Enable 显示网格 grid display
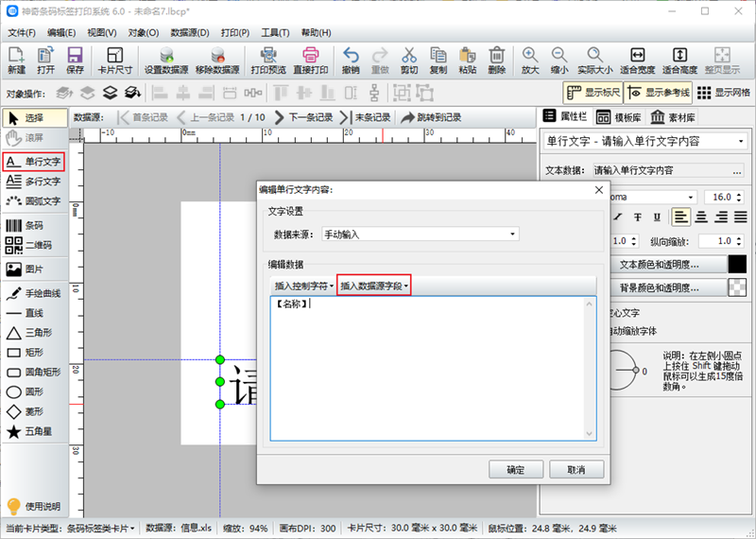This screenshot has height=539, width=756. tap(723, 93)
